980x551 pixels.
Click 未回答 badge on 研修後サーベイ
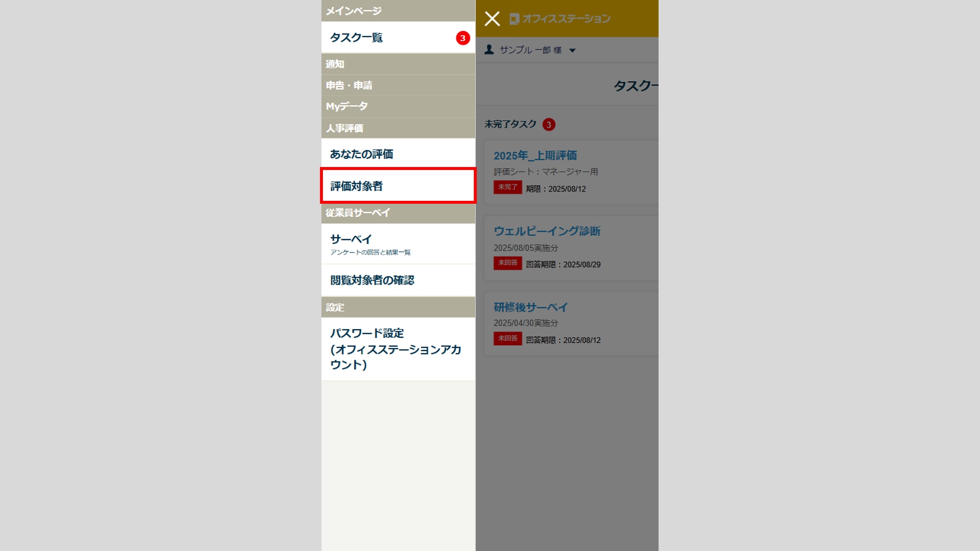coord(508,338)
